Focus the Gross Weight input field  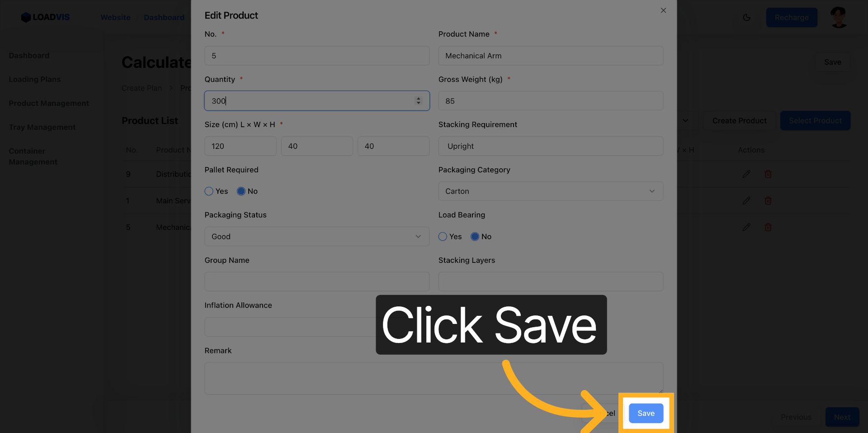point(551,100)
